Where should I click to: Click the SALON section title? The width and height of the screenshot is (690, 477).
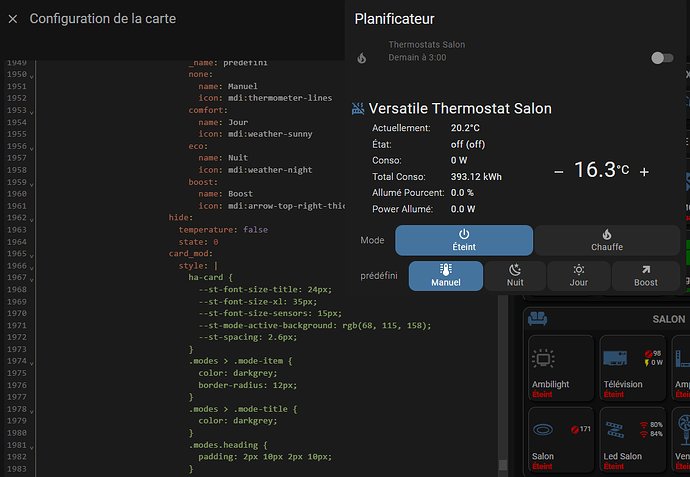pyautogui.click(x=668, y=319)
